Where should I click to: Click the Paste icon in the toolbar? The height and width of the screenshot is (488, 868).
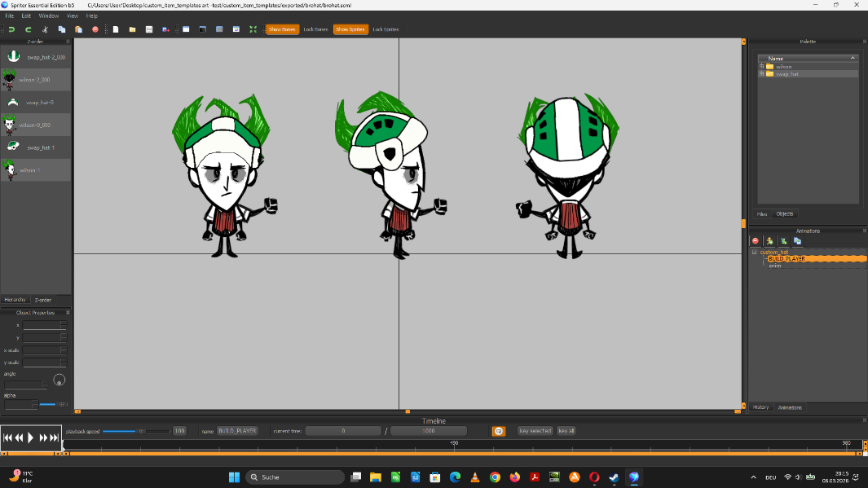click(79, 29)
